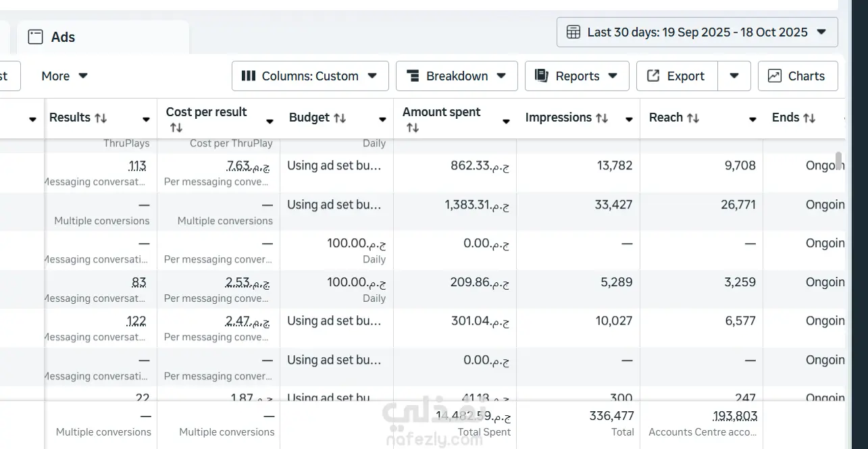Open the More menu

pyautogui.click(x=65, y=76)
